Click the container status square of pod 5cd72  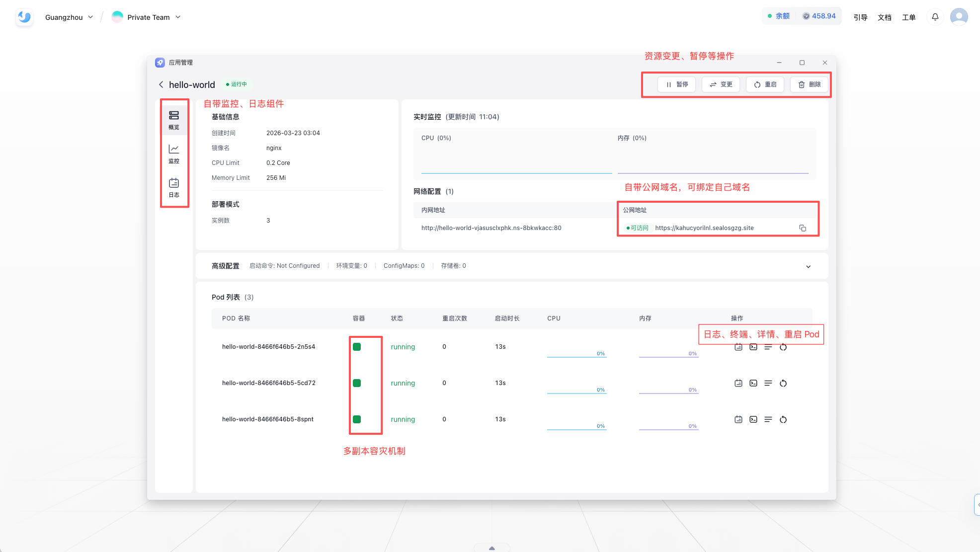[x=357, y=383]
